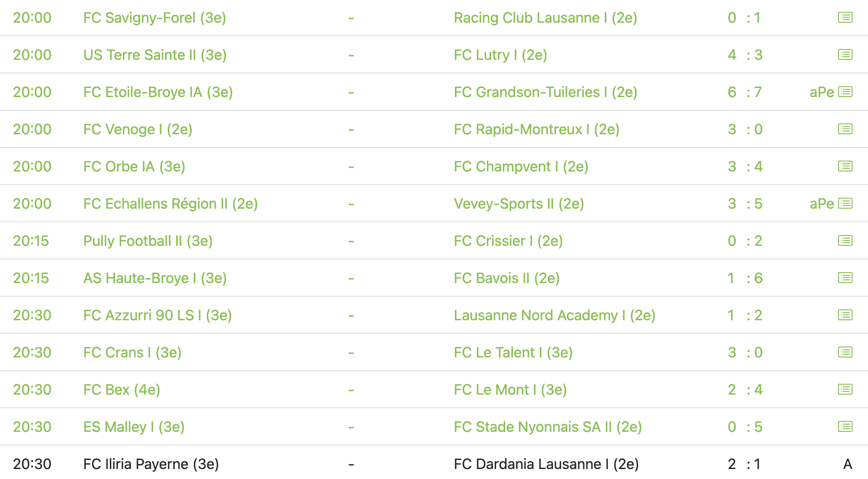Screen dimensions: 868x479
Task: Open Racing Club Lausanne I team link
Action: 545,18
